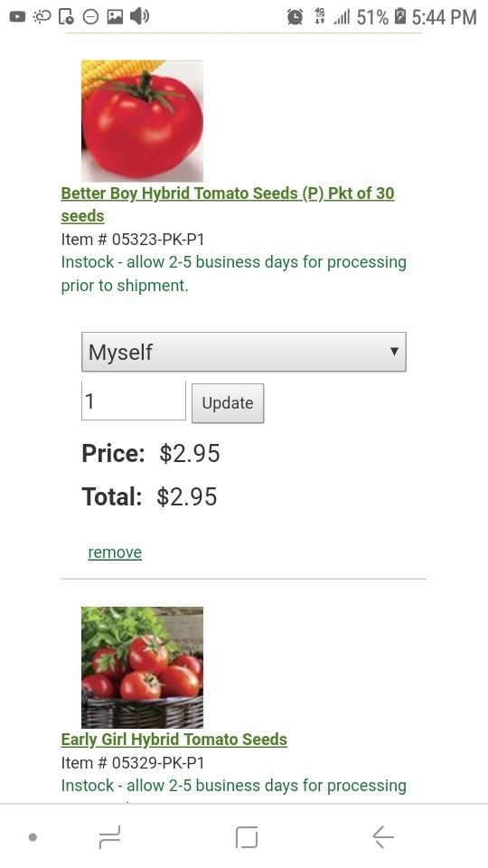Open Better Boy Hybrid Tomato Seeds link
The height and width of the screenshot is (868, 488).
pos(228,204)
